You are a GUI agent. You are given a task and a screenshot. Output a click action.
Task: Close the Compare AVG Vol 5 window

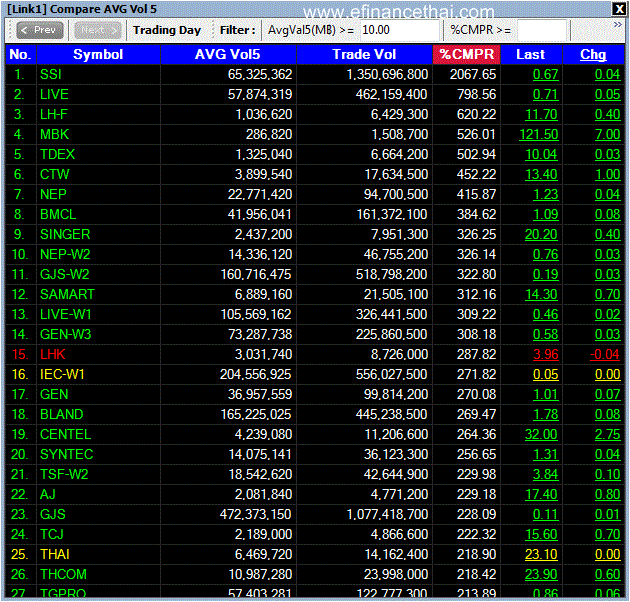point(618,9)
